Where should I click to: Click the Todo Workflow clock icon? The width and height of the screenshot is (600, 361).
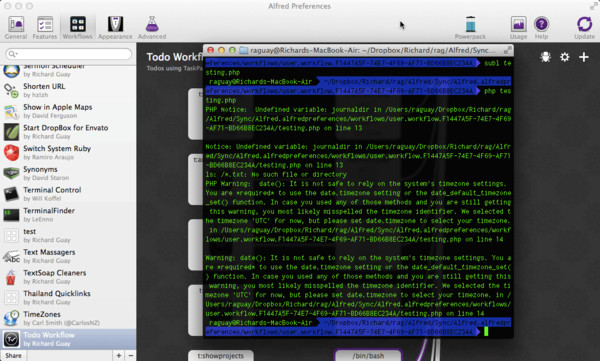(x=11, y=339)
